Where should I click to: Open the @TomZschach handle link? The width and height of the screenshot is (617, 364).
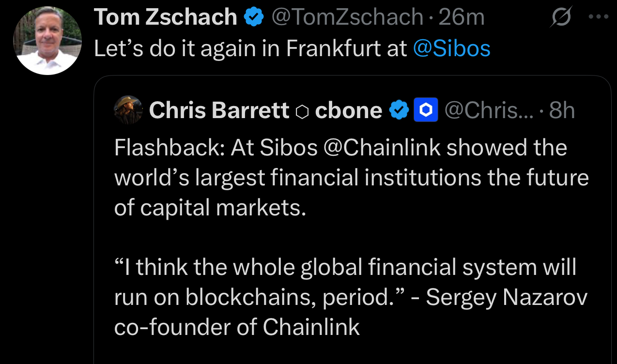[348, 18]
